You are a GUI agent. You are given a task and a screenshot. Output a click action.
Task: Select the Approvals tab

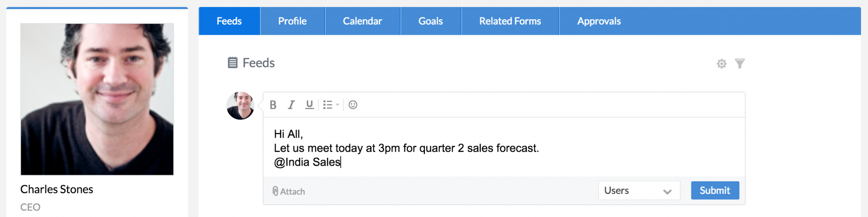click(x=599, y=21)
